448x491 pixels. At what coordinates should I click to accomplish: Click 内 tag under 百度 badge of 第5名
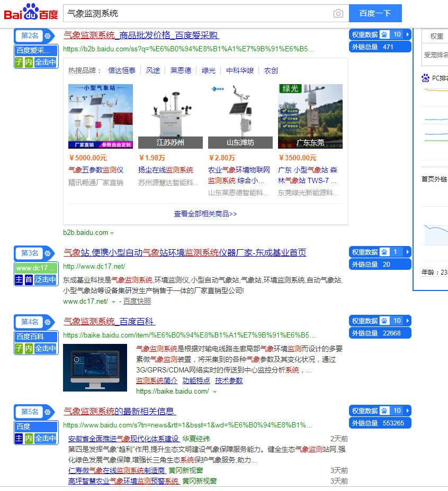[x=29, y=438]
